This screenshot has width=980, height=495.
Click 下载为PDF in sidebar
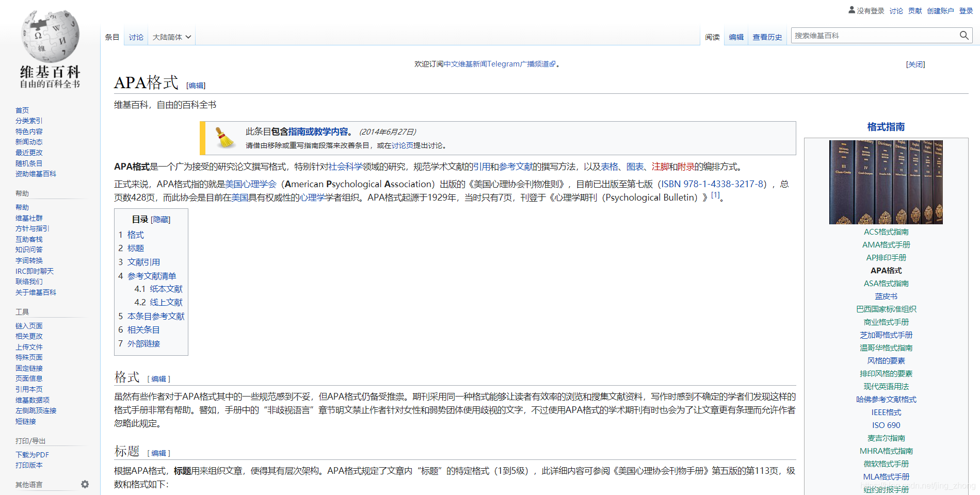point(32,455)
